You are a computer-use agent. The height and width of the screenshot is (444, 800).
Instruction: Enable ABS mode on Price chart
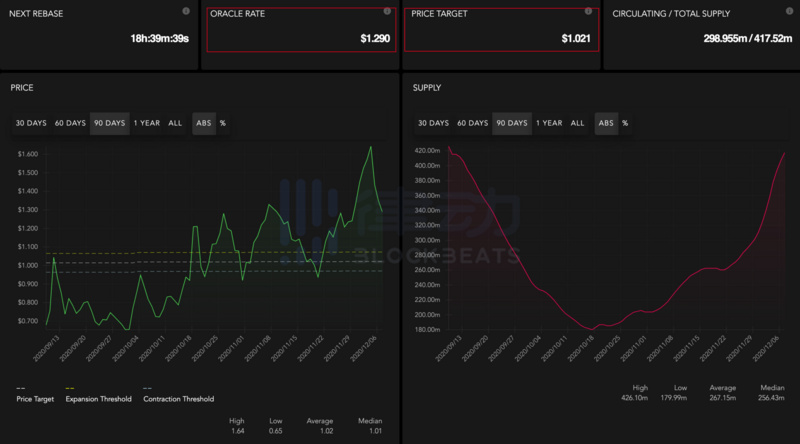pos(203,123)
